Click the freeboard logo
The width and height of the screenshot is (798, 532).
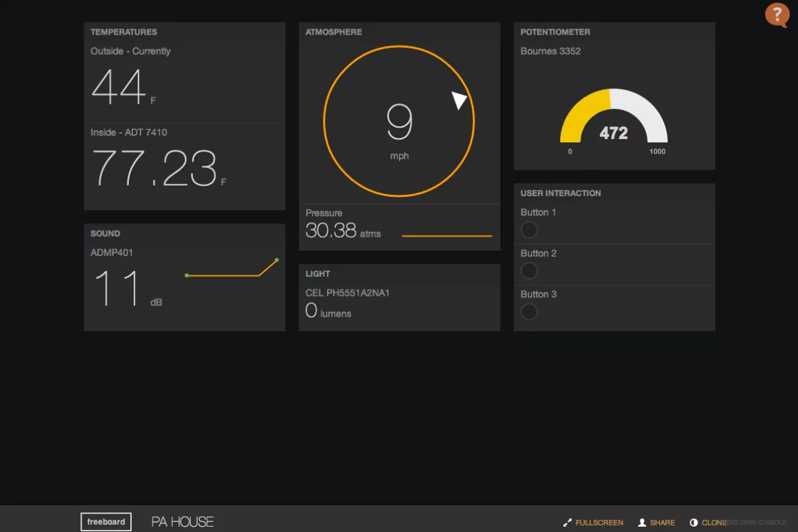point(106,522)
